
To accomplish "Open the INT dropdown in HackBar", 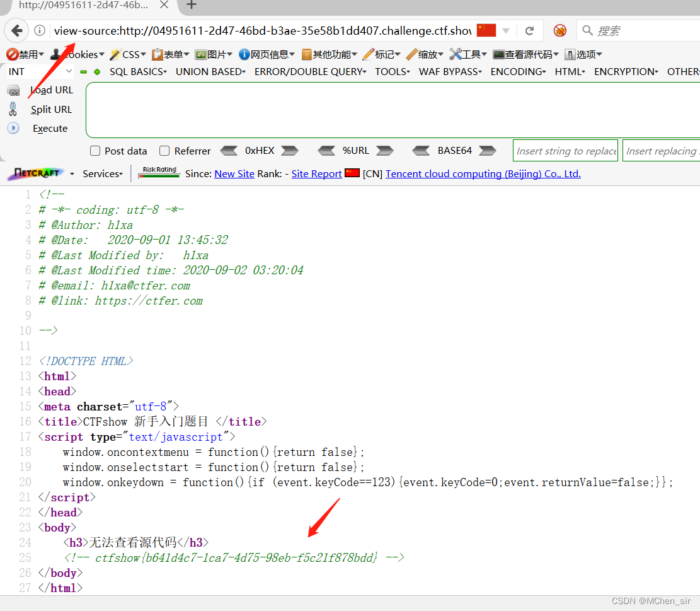I will coord(38,71).
